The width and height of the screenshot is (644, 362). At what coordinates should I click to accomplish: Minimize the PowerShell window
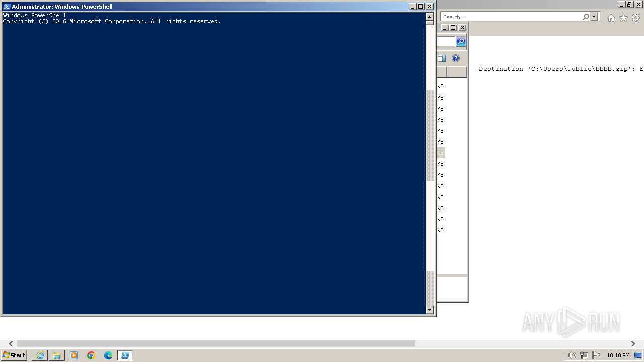(x=413, y=7)
